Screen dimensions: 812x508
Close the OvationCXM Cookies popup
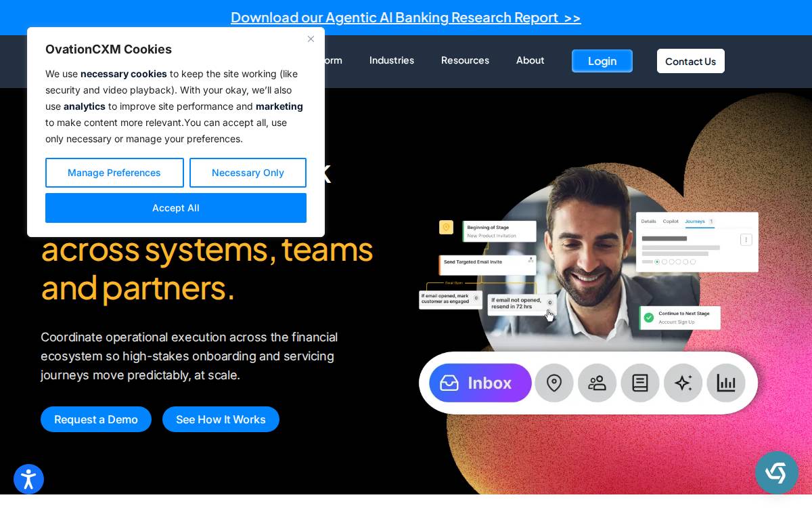[311, 39]
